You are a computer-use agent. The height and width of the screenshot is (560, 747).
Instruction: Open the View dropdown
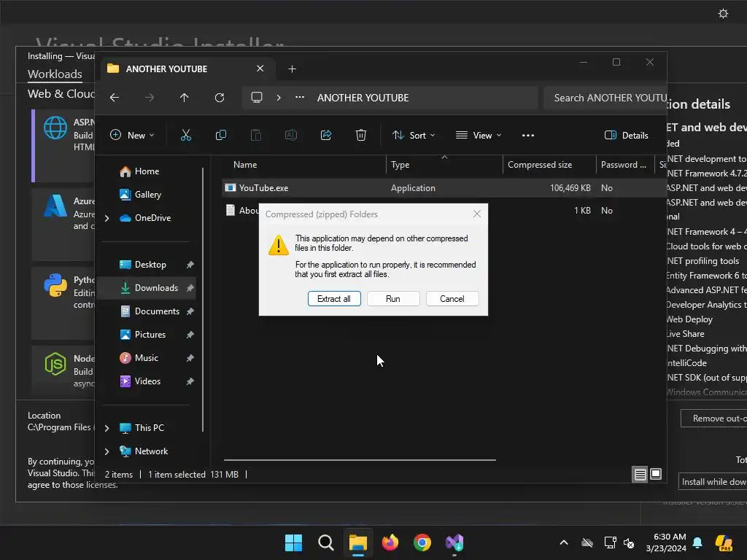(479, 135)
